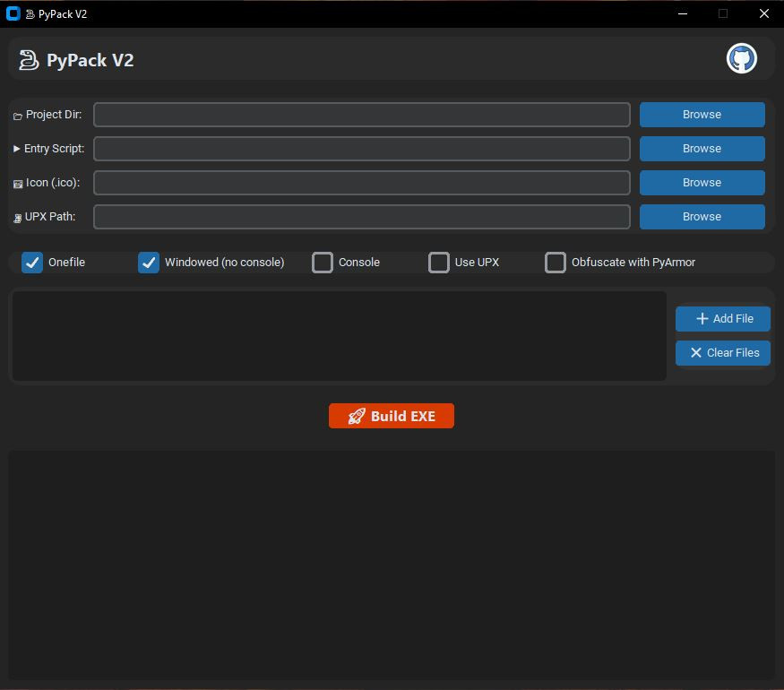The image size is (784, 690).
Task: Browse for the Icon (.ico) file
Action: (702, 183)
